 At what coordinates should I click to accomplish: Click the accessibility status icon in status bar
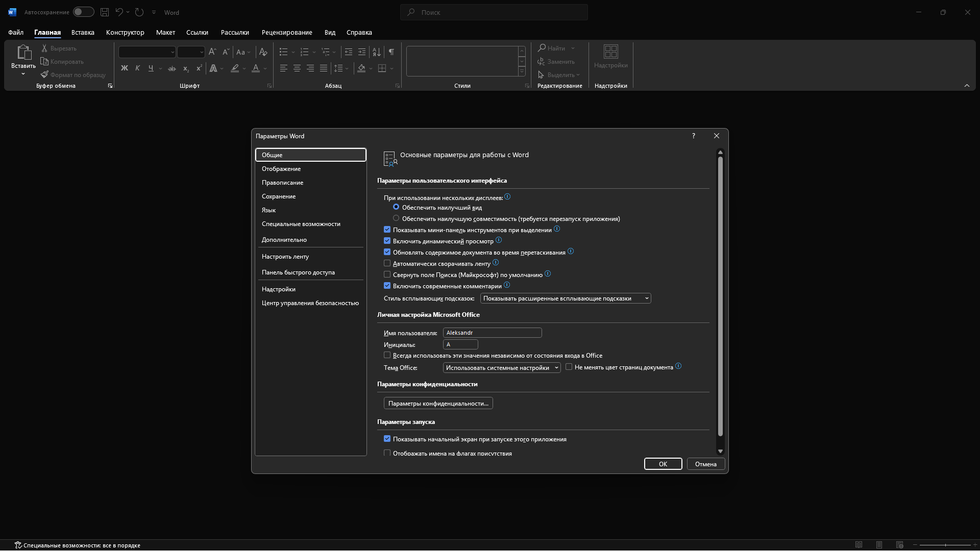click(18, 545)
